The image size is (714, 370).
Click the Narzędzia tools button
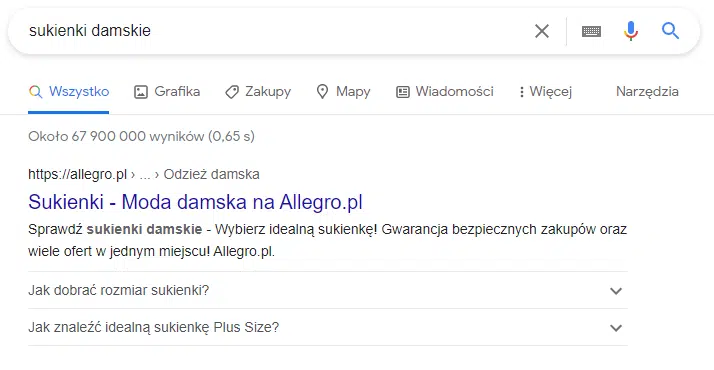647,91
